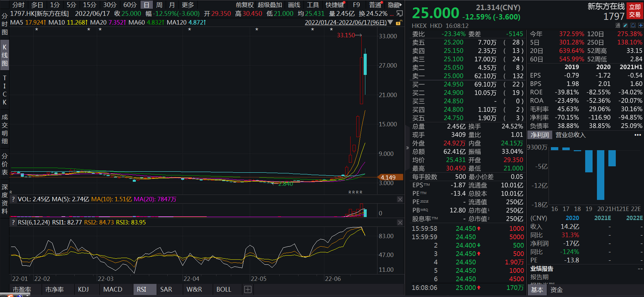
Task: Click the blue question-mark help taskbar icon
Action: point(20,296)
